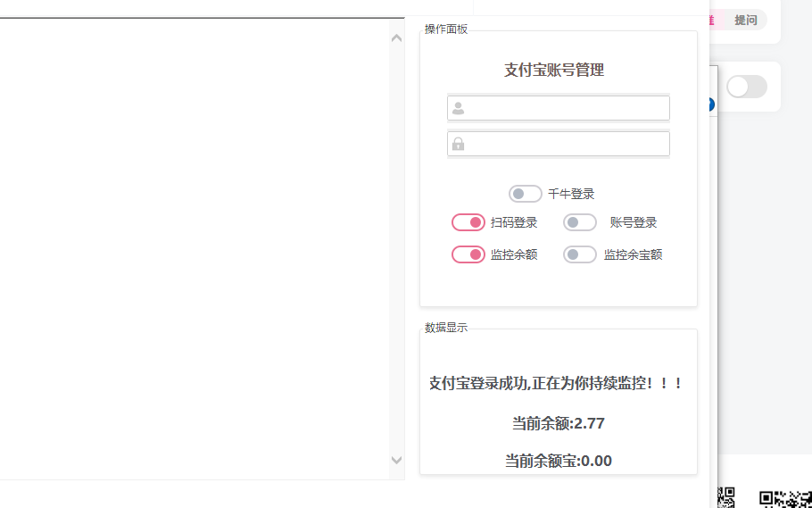
Task: Click the 当前余额:2.77 value
Action: click(559, 423)
